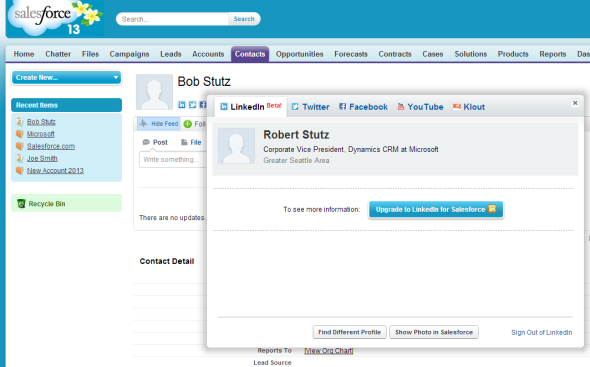
Task: Click View Org Chart link
Action: 329,350
